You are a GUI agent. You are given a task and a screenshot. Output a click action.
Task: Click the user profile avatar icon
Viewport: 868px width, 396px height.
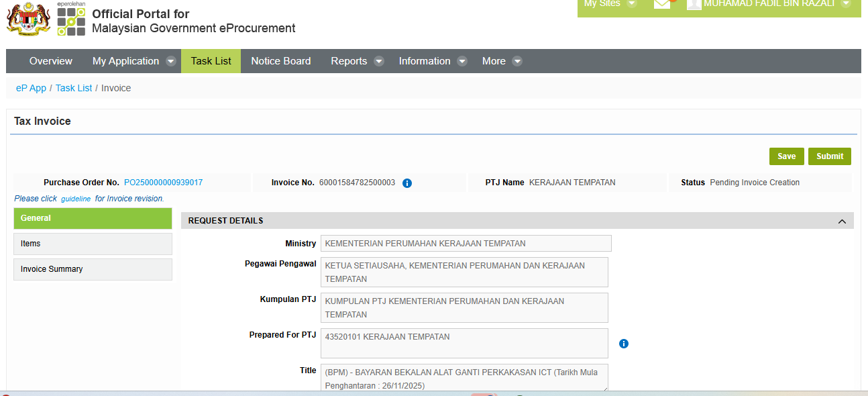coord(694,4)
